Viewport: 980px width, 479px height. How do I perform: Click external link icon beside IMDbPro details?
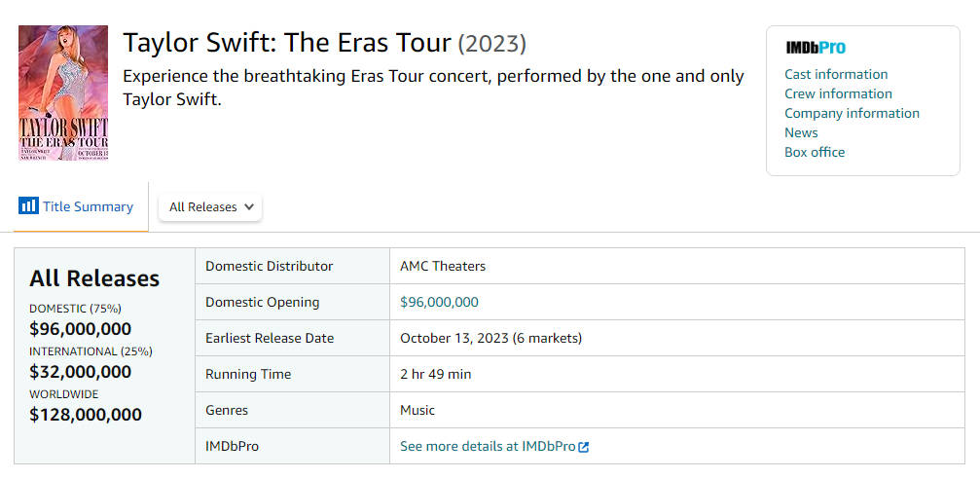[x=584, y=447]
